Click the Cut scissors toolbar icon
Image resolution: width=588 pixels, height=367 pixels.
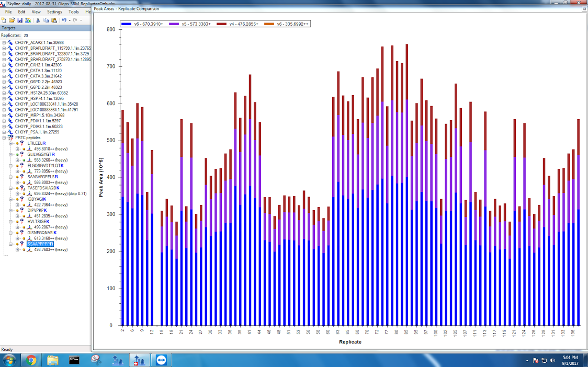point(38,20)
